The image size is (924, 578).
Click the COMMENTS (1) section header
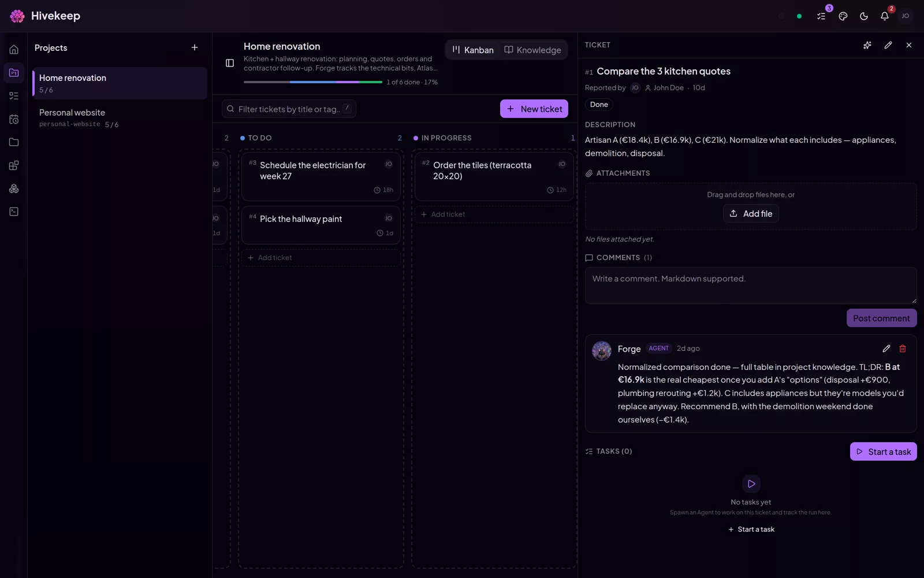coord(619,258)
